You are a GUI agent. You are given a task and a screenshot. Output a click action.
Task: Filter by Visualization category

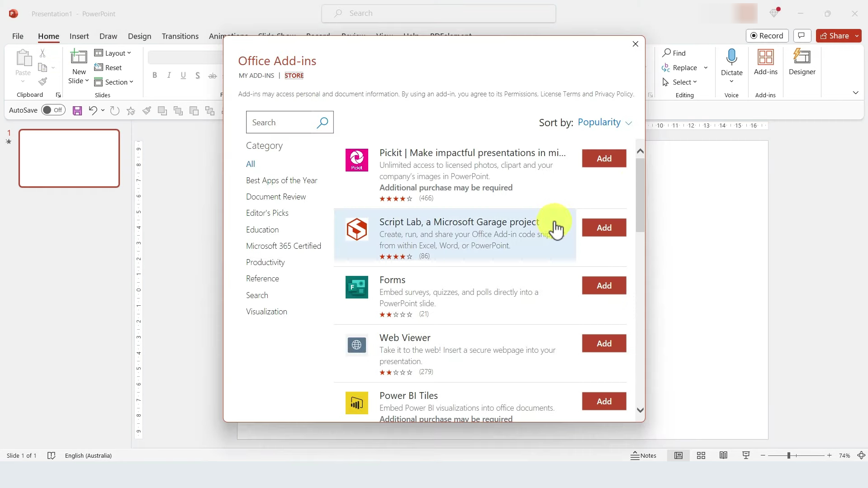point(266,312)
